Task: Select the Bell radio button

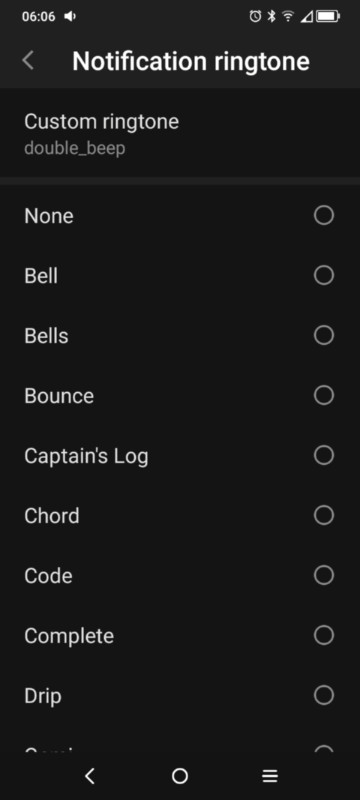Action: tap(324, 276)
